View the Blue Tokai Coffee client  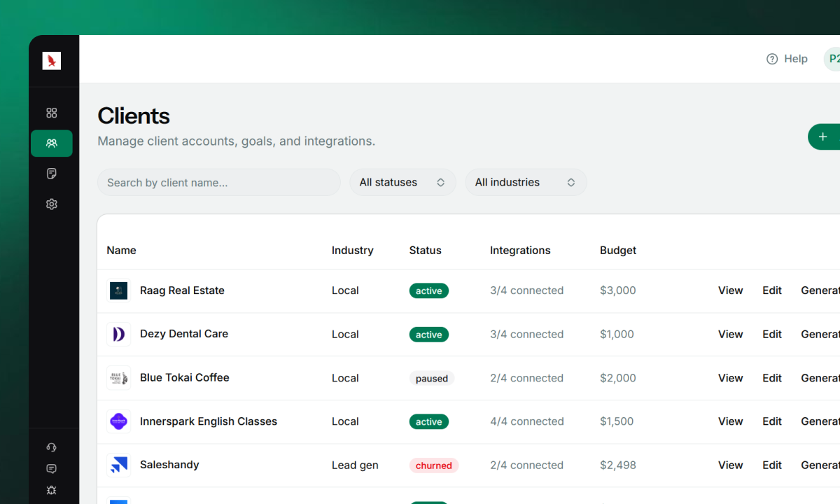click(730, 378)
